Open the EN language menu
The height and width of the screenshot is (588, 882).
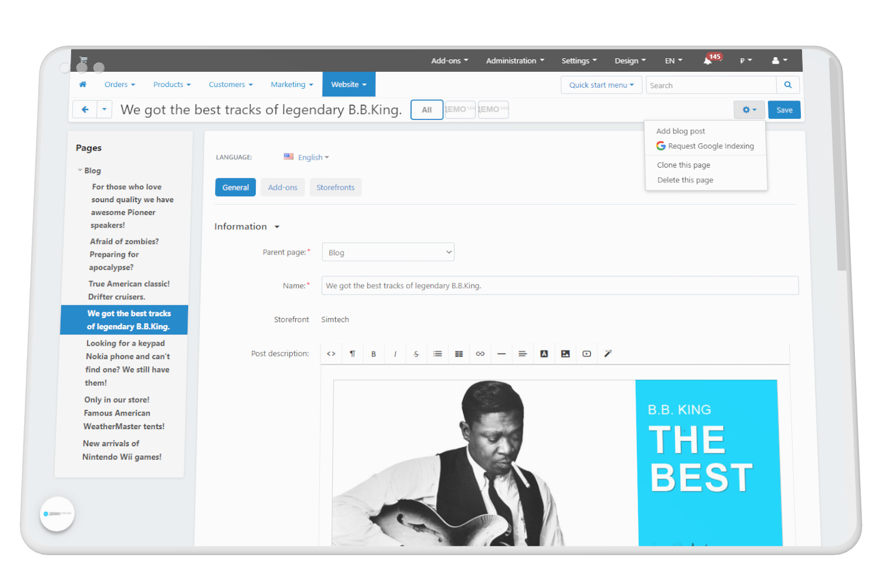pyautogui.click(x=674, y=61)
